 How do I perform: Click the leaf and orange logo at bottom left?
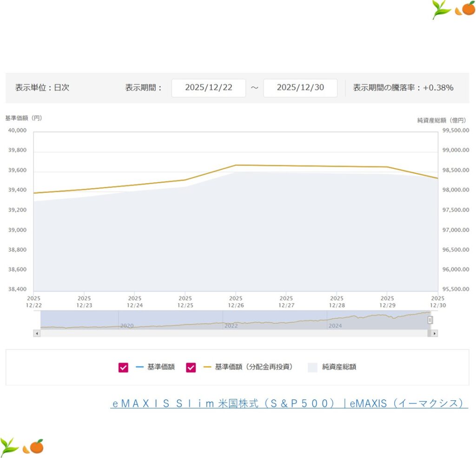coord(22,446)
